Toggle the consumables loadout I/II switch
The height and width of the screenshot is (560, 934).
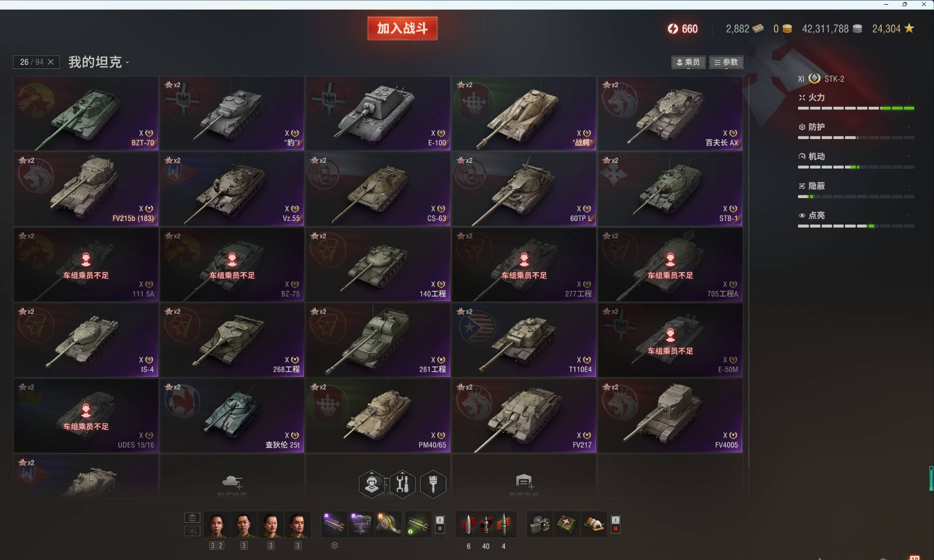click(615, 524)
